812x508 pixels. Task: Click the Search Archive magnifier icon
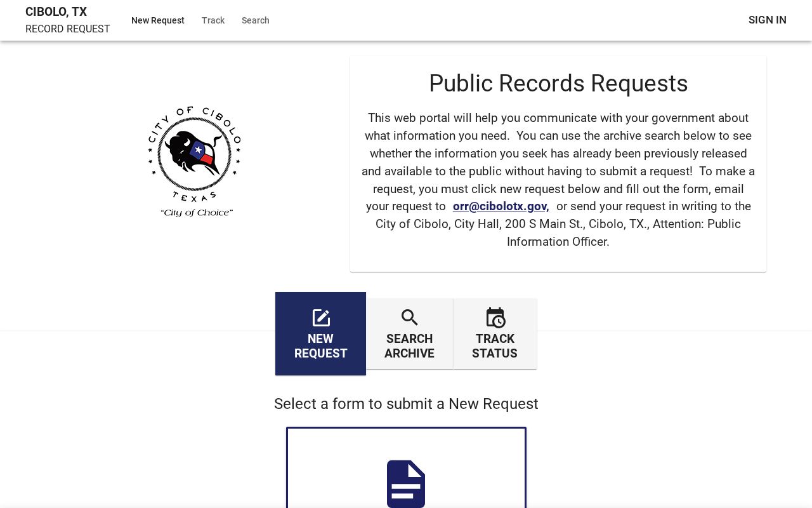click(x=410, y=317)
